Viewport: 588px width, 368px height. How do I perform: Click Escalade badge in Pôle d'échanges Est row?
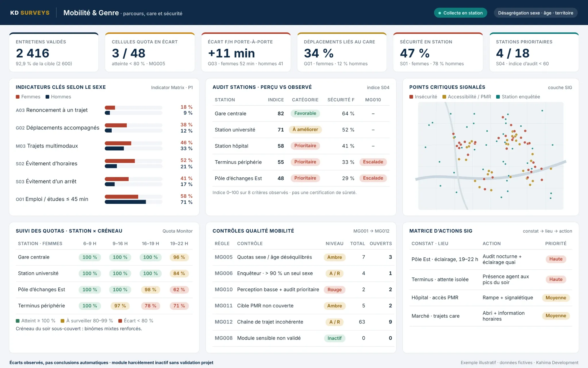[373, 178]
